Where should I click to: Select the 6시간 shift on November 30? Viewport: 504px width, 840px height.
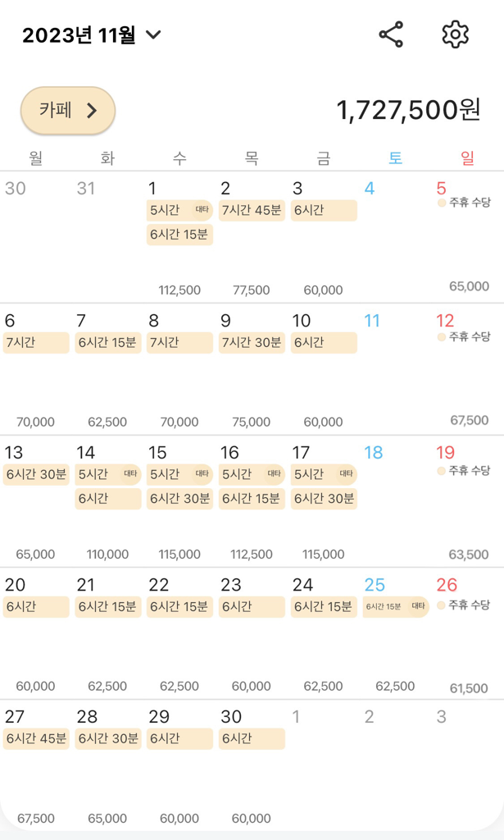[252, 738]
